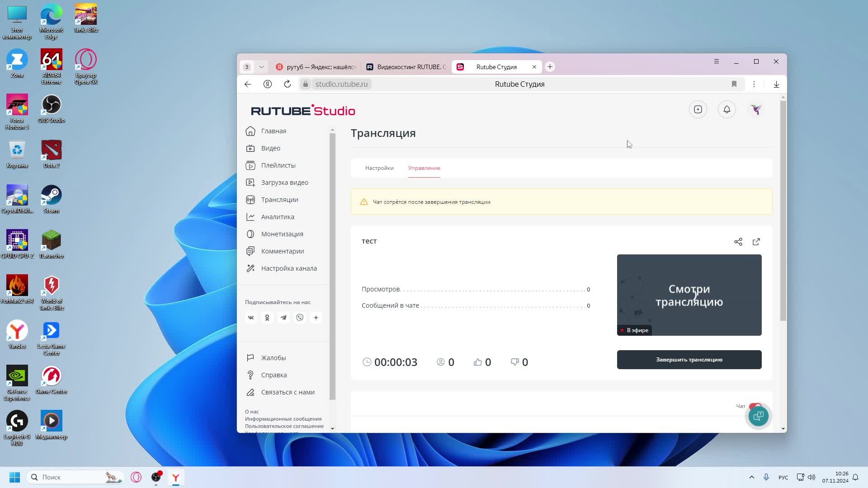Open the browser three-dot page menu
Image resolution: width=868 pixels, height=488 pixels.
(x=754, y=84)
